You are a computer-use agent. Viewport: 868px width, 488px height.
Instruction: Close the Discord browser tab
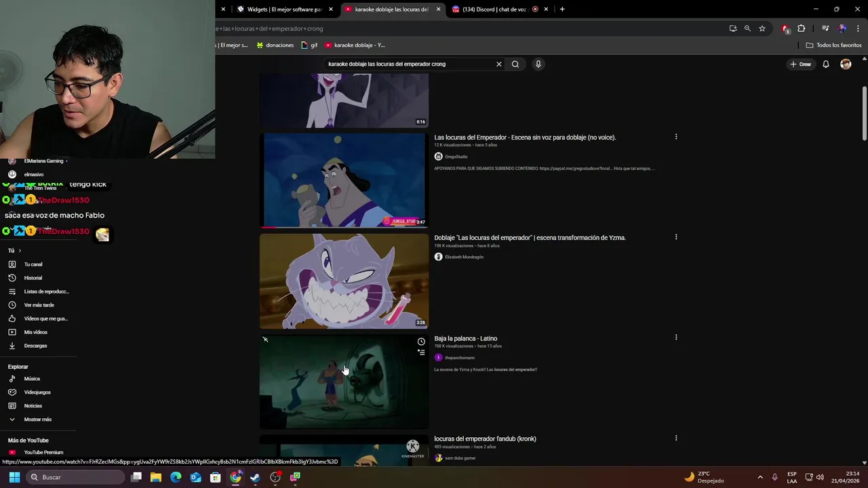546,9
